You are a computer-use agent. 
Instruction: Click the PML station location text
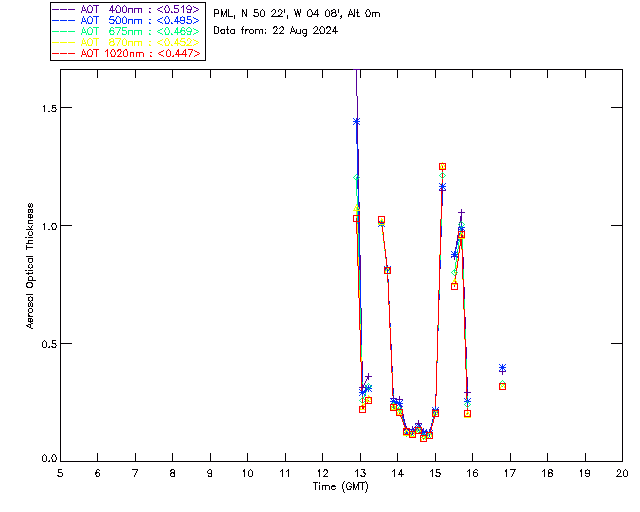tap(297, 14)
